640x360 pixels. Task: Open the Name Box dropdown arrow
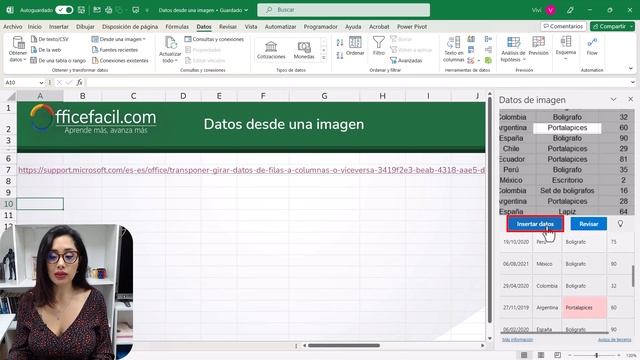click(x=41, y=82)
